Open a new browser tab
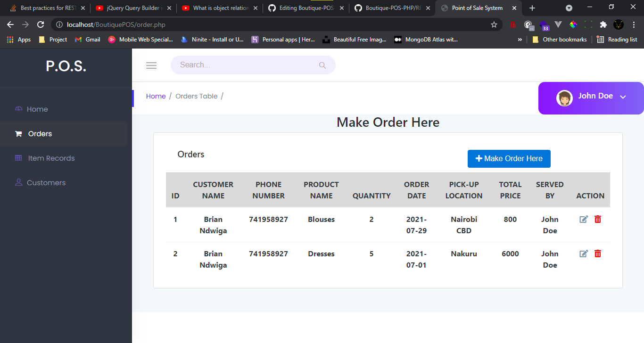Screen dimensions: 644x343 [532, 8]
